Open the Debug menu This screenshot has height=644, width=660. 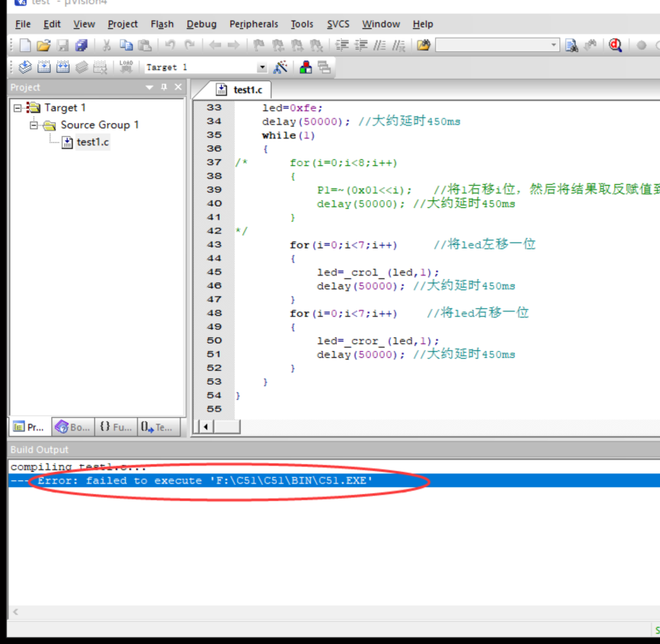click(202, 24)
